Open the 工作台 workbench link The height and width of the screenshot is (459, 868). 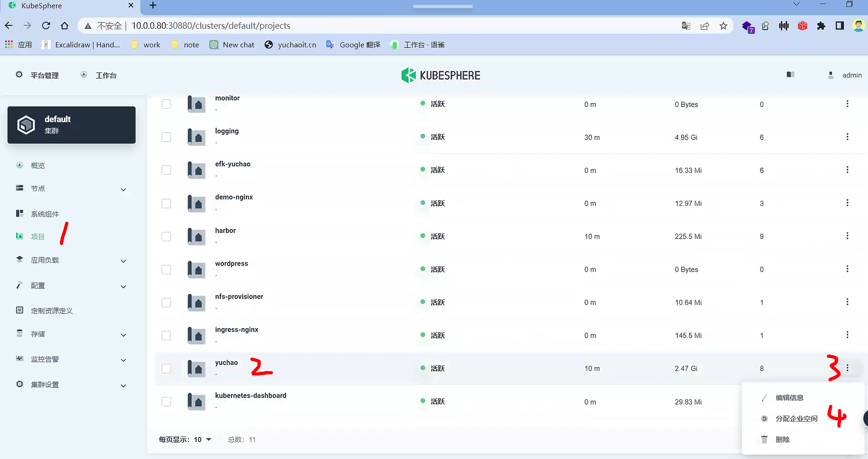tap(106, 75)
